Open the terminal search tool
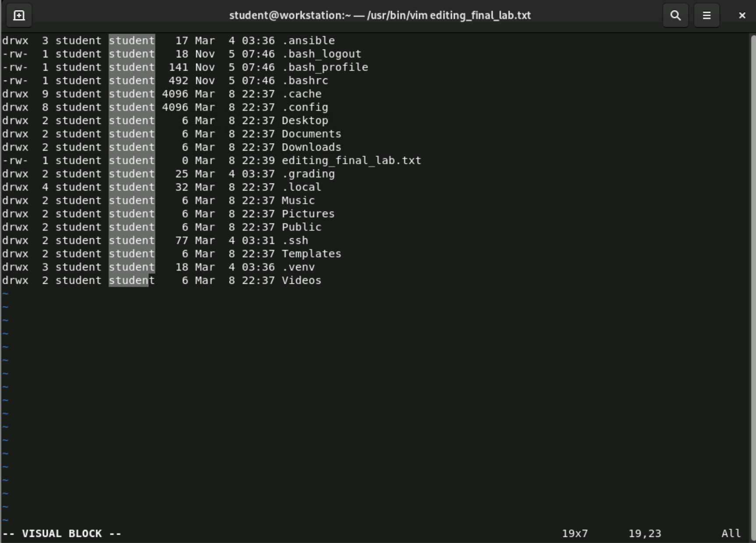This screenshot has width=756, height=543. click(x=675, y=15)
